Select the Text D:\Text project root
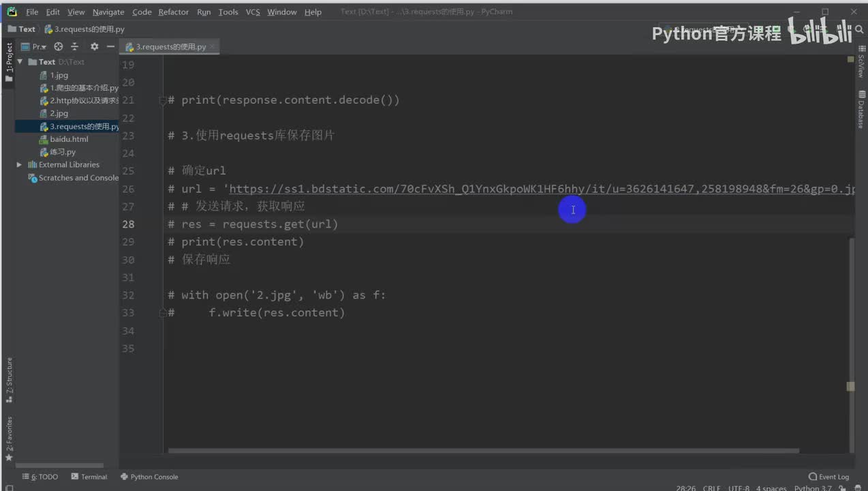The height and width of the screenshot is (491, 868). pyautogui.click(x=57, y=62)
